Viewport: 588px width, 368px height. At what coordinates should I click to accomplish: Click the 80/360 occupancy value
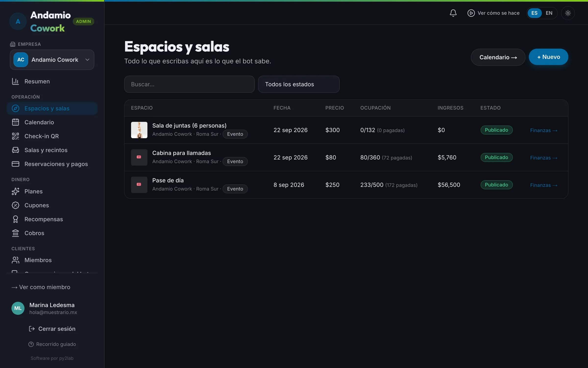370,157
